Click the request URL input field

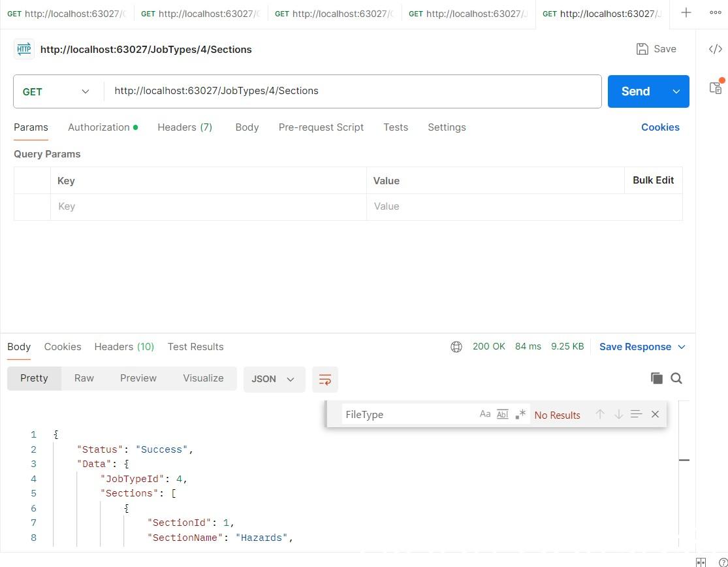pos(353,91)
